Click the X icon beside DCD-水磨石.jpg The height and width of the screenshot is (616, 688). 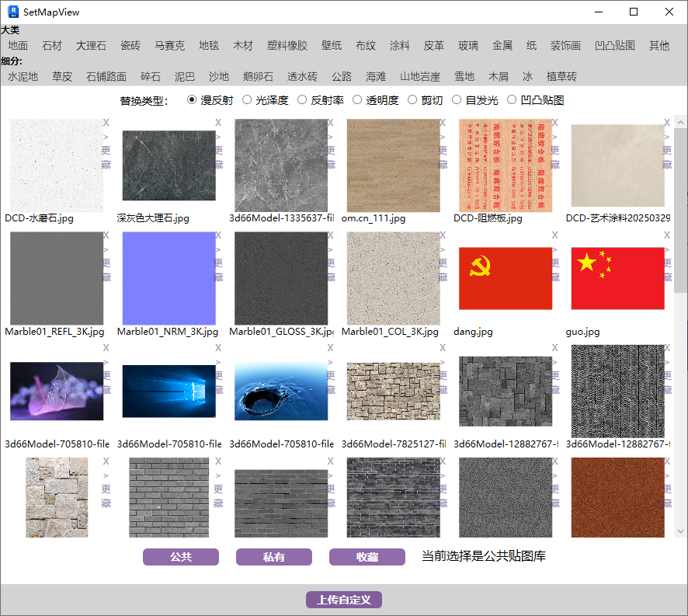tap(106, 123)
